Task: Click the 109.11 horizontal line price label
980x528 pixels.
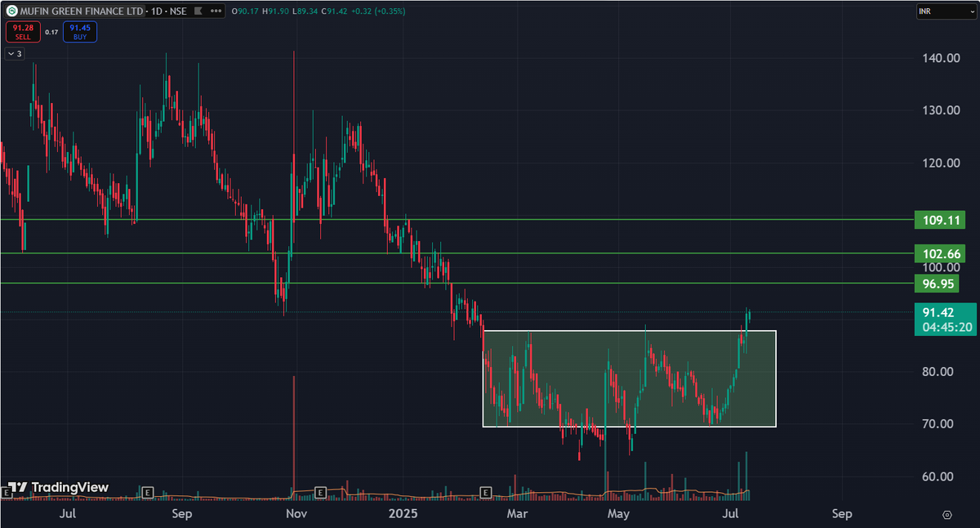Action: pos(940,220)
